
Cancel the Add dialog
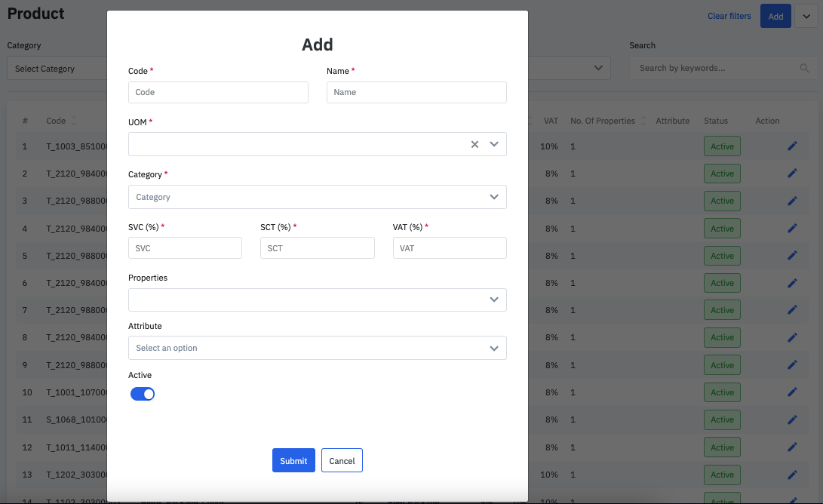tap(342, 460)
